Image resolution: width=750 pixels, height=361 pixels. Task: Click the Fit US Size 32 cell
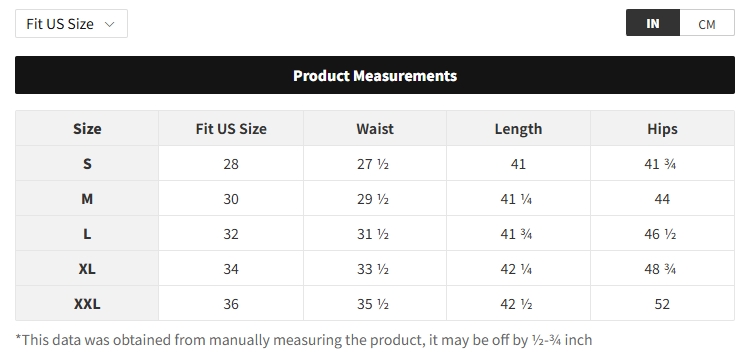pos(231,234)
